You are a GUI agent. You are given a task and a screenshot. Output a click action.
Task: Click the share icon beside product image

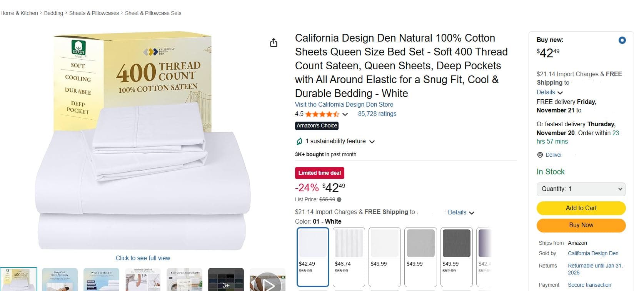[274, 42]
